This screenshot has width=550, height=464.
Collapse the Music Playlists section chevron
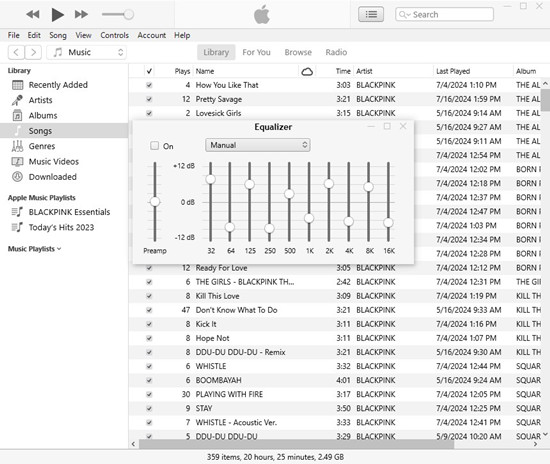[59, 249]
